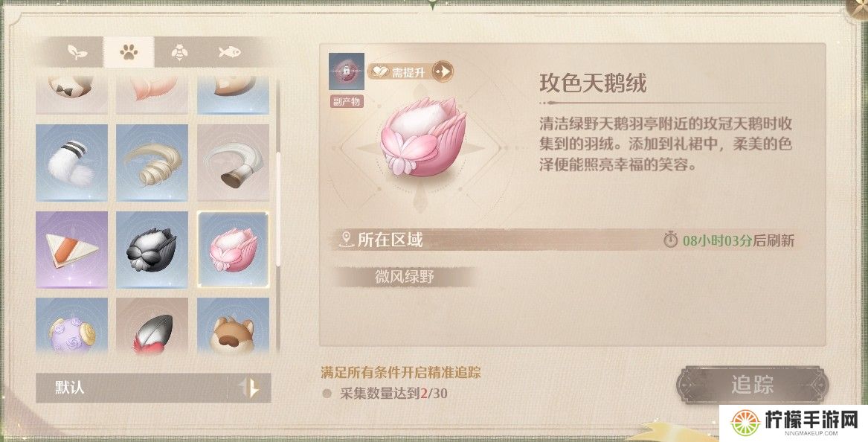Click the 需提升 upgrade arrow button
Screen dimensions: 868x442
(443, 72)
